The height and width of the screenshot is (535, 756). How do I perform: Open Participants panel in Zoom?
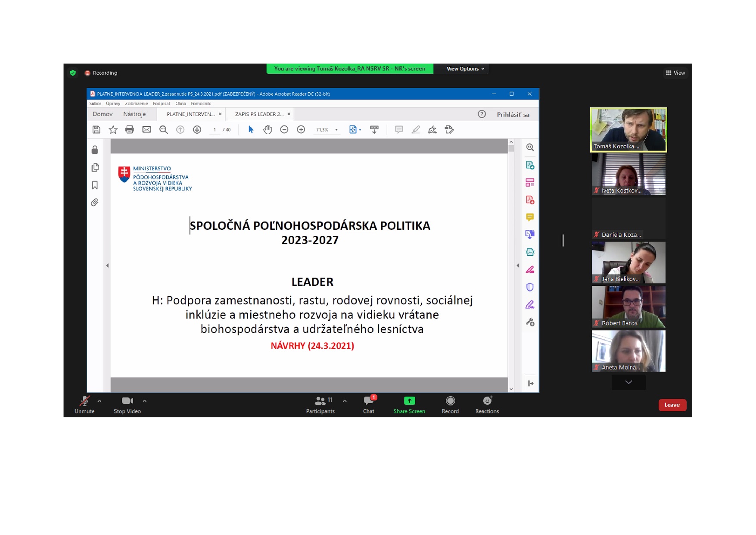coord(320,405)
